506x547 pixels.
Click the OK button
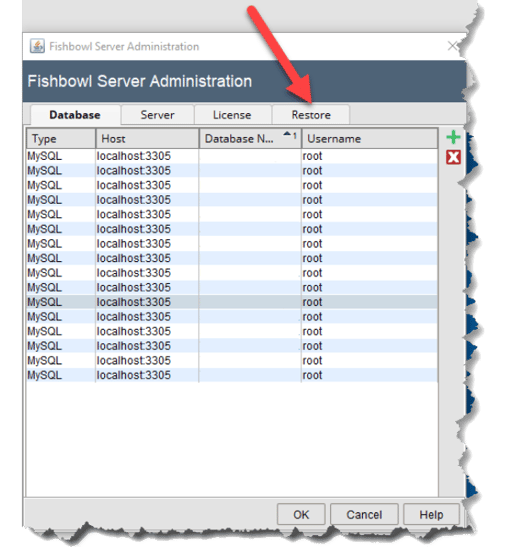pos(301,515)
